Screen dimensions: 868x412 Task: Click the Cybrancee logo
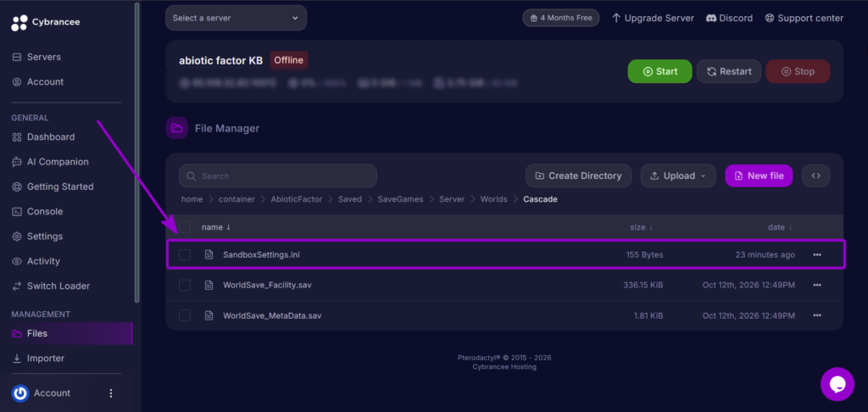click(x=46, y=22)
